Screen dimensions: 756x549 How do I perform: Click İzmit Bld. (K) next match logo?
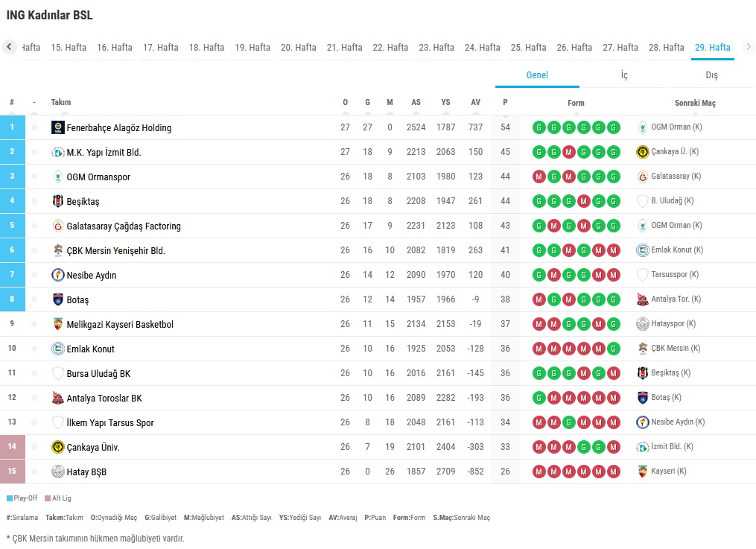point(642,447)
